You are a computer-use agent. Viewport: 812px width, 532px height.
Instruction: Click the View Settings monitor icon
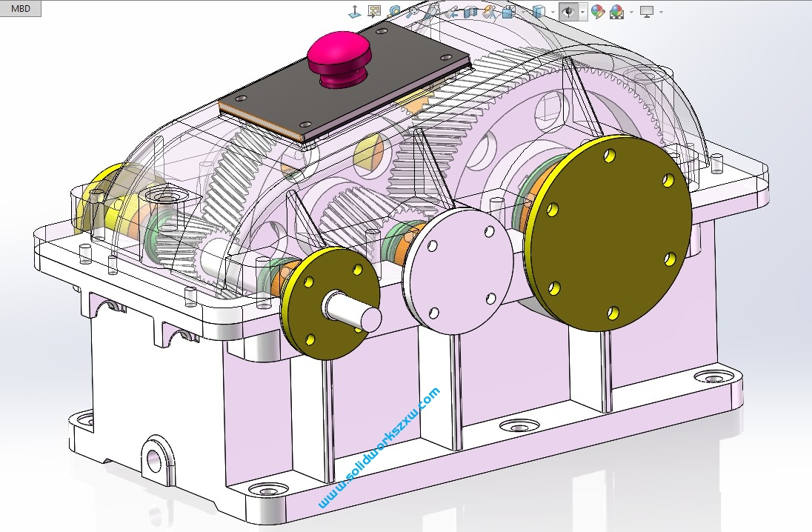pos(647,11)
